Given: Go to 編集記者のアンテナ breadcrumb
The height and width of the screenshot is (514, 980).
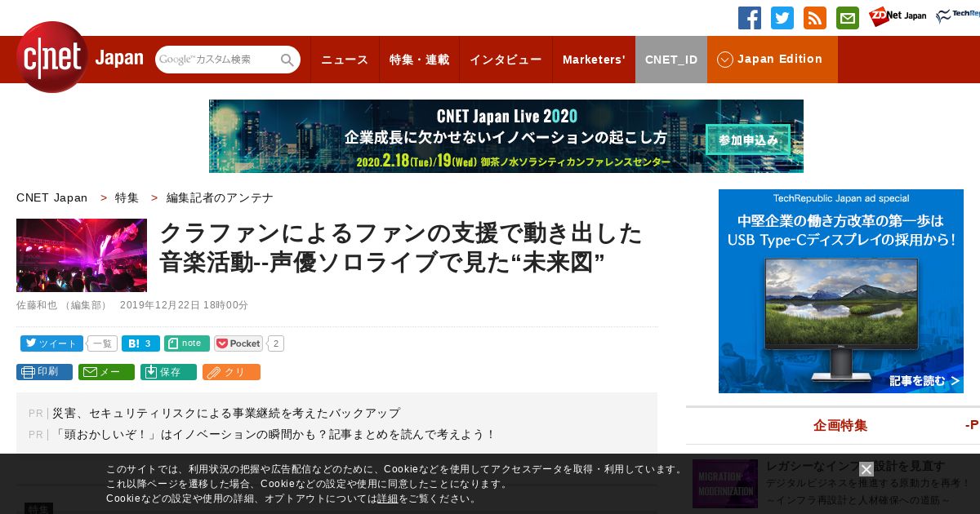Looking at the screenshot, I should pos(220,197).
